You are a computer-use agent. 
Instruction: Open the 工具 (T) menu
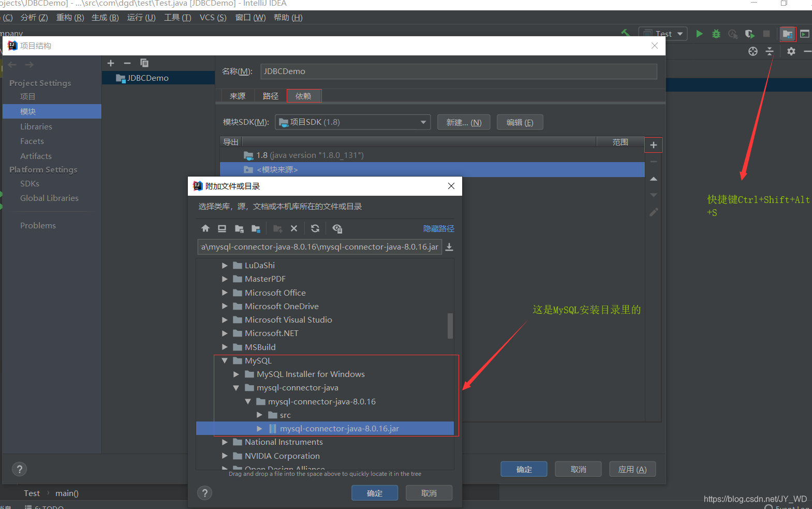[178, 18]
